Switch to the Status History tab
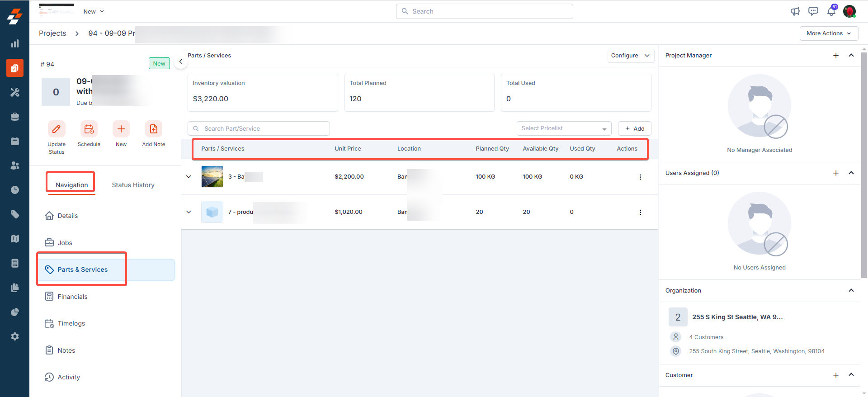 [133, 185]
